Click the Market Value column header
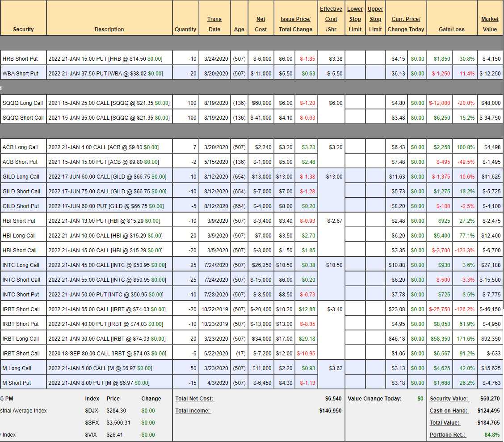Viewport: 504px width, 442px height. click(x=490, y=24)
